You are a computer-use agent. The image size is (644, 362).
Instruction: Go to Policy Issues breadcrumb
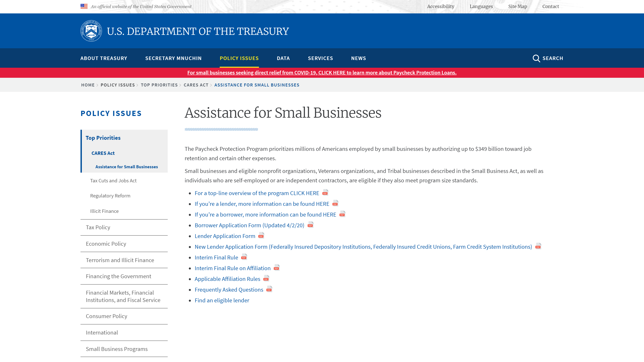click(118, 85)
